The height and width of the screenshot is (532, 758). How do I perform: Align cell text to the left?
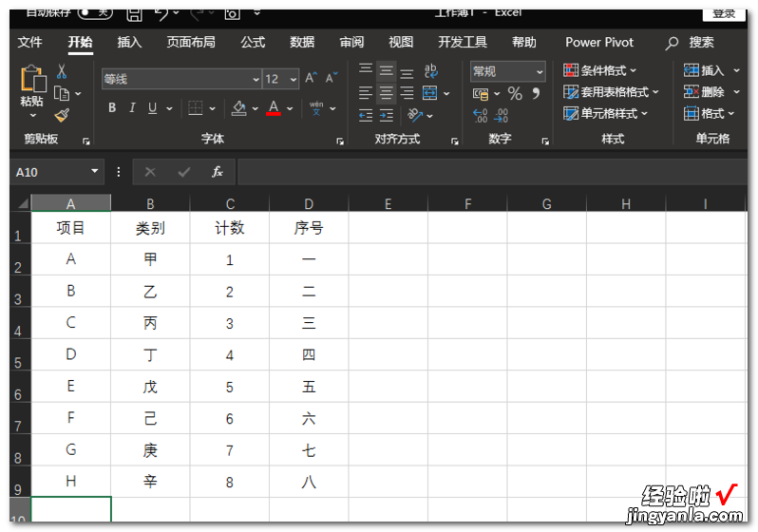pos(366,92)
